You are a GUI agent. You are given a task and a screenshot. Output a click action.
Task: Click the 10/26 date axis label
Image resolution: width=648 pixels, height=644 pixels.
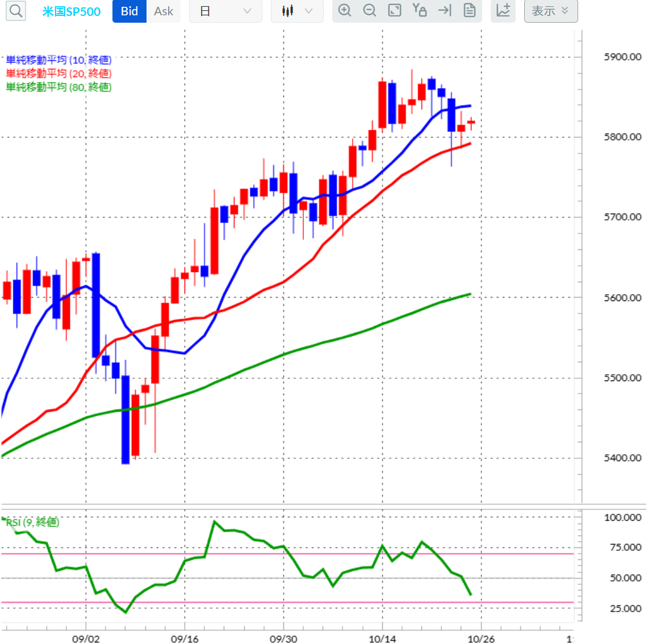click(481, 639)
